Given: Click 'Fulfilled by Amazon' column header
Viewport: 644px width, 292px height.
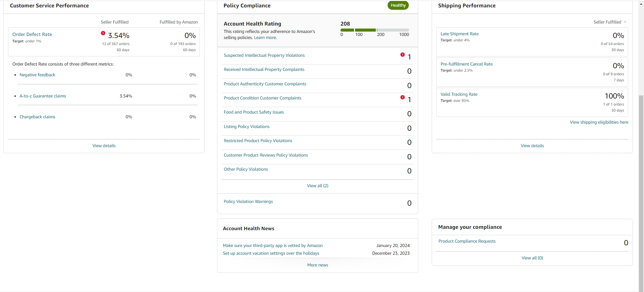Looking at the screenshot, I should click(179, 22).
